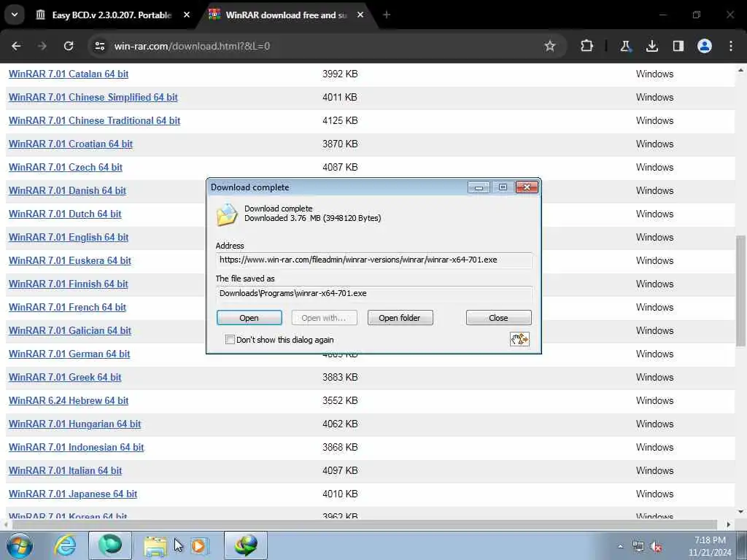Open WinRAR 7.01 Dutch 64 bit link

click(65, 214)
